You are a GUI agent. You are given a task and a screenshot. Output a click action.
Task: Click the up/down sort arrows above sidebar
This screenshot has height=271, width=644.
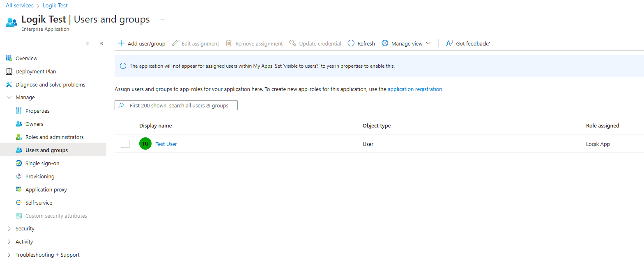[x=87, y=43]
